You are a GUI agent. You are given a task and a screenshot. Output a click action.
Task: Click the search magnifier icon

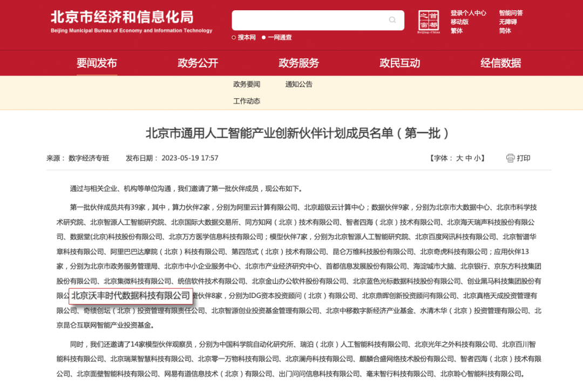(392, 20)
